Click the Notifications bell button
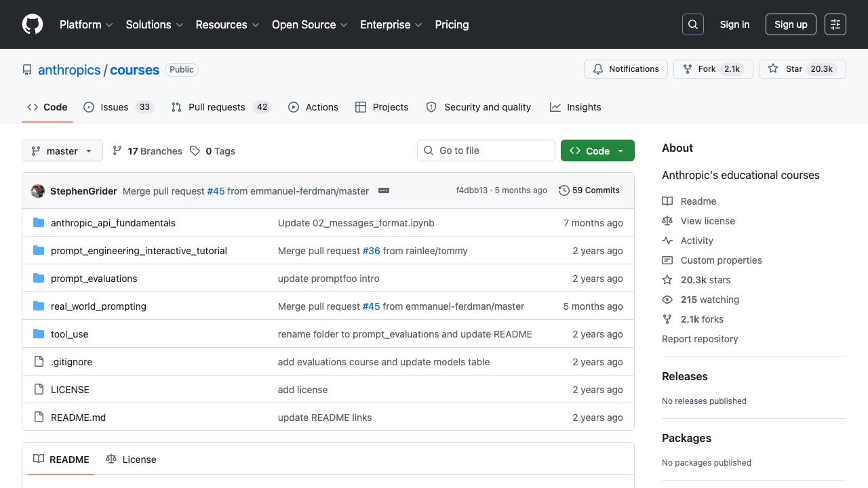Viewport: 868px width, 488px height. click(626, 69)
